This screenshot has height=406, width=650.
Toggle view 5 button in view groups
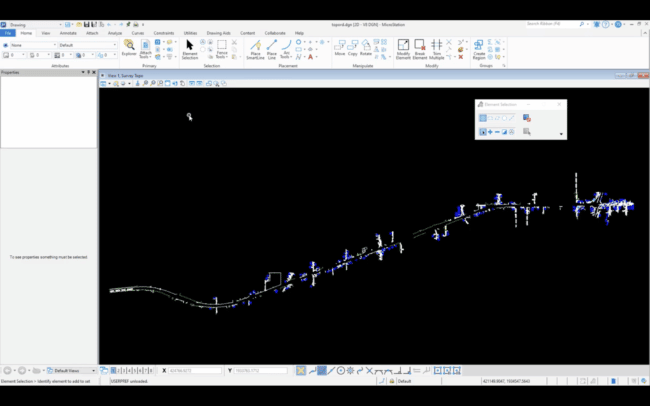click(x=135, y=370)
